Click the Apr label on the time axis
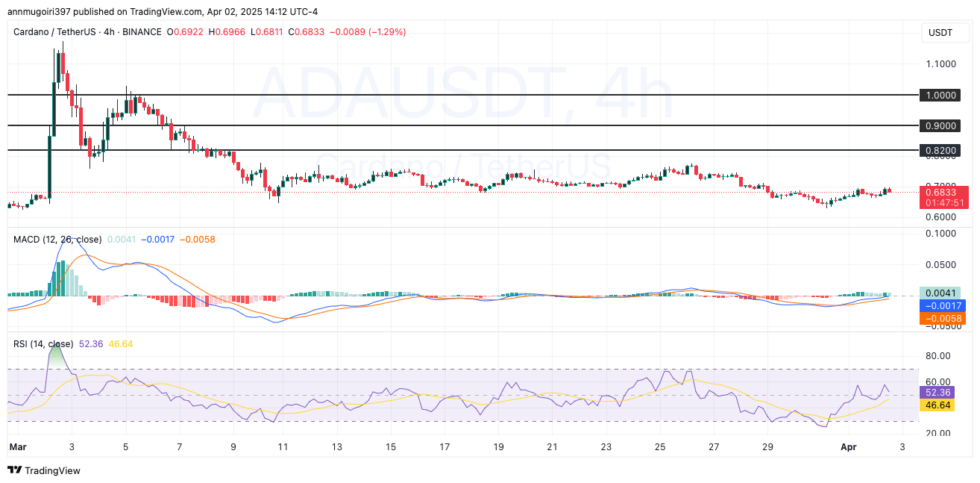 (848, 446)
